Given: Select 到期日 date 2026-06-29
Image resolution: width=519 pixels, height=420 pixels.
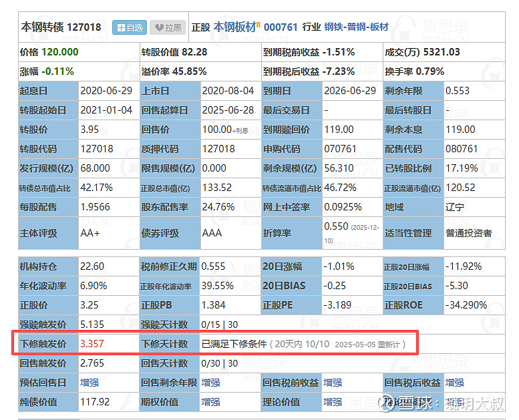Looking at the screenshot, I should [350, 91].
